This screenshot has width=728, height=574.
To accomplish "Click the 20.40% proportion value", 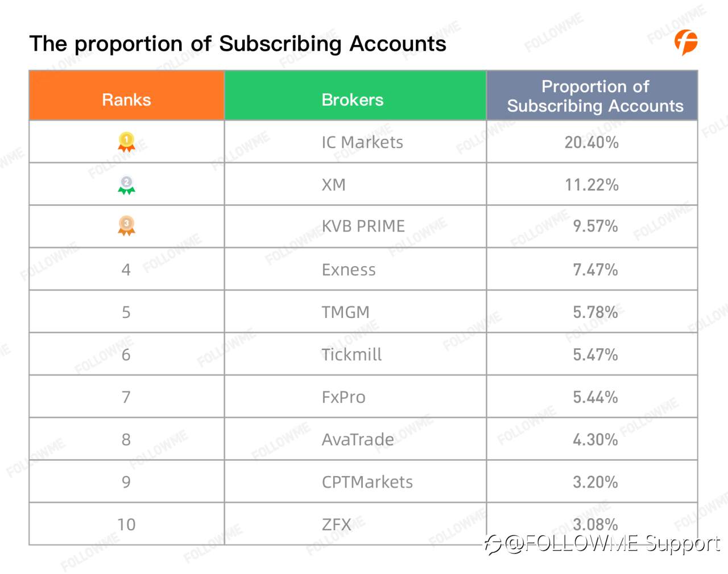I will (591, 142).
